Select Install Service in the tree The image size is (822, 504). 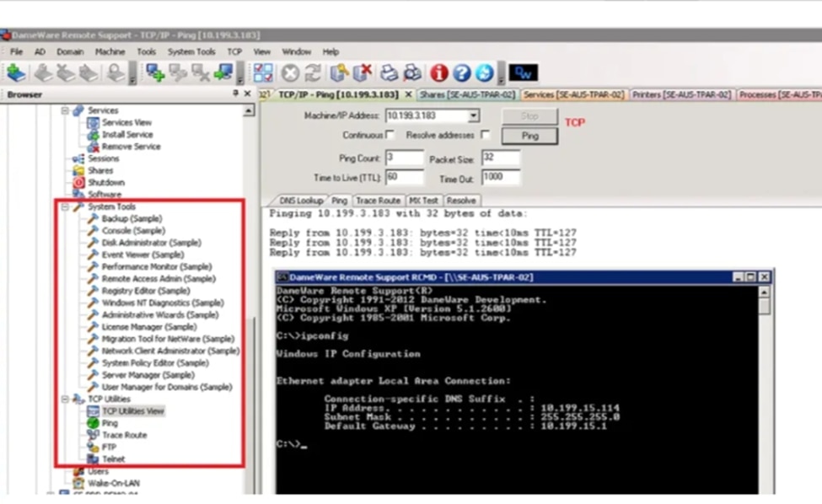(x=126, y=135)
